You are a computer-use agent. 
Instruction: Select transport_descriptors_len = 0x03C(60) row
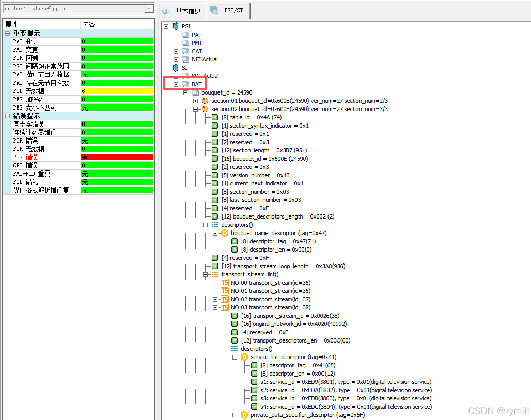pos(295,340)
